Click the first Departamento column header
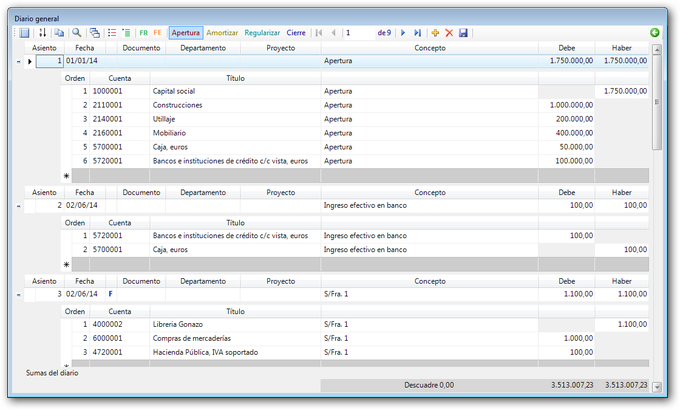This screenshot has width=680, height=410. coord(203,48)
